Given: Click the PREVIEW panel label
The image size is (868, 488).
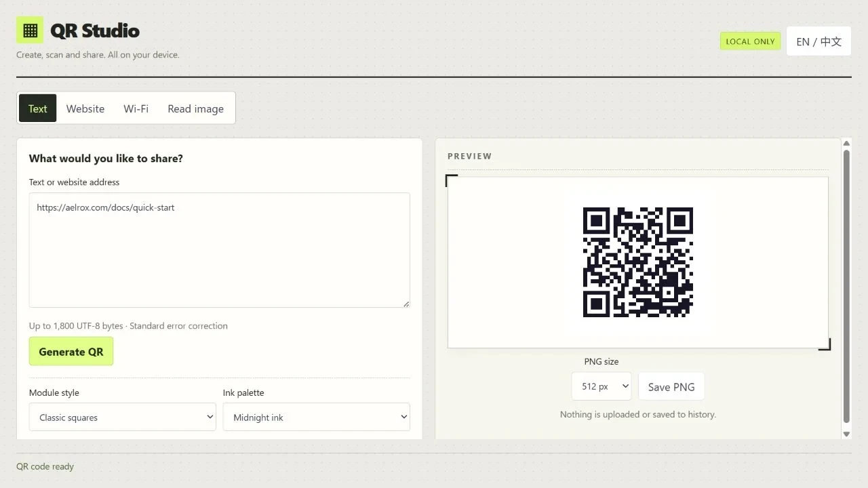Looking at the screenshot, I should 470,156.
